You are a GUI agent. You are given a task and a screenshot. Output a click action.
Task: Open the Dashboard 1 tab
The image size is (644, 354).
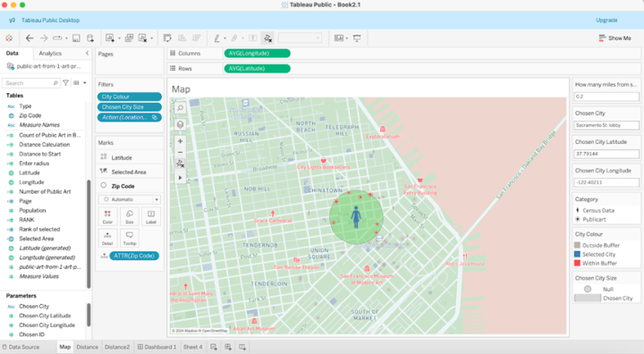[157, 347]
